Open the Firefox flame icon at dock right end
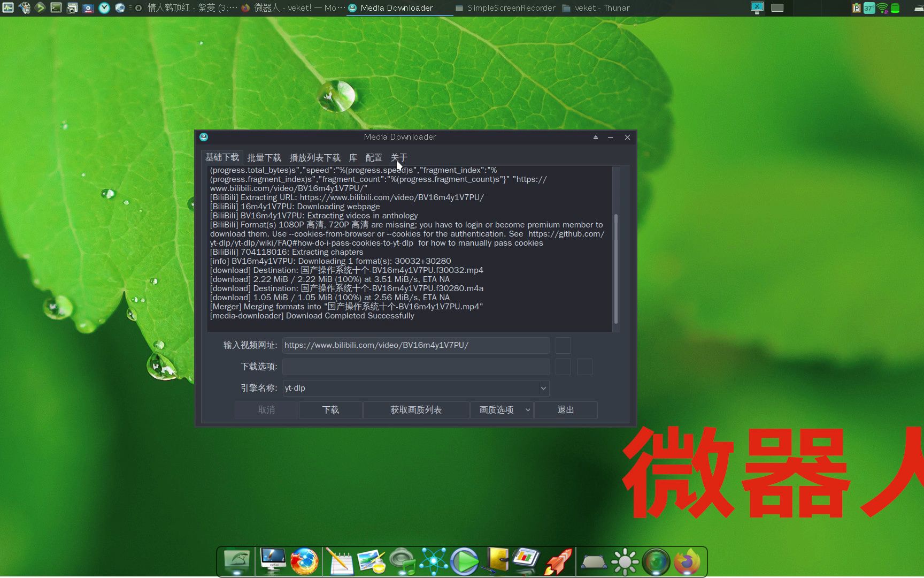Screen dimensions: 924x578 pyautogui.click(x=687, y=562)
